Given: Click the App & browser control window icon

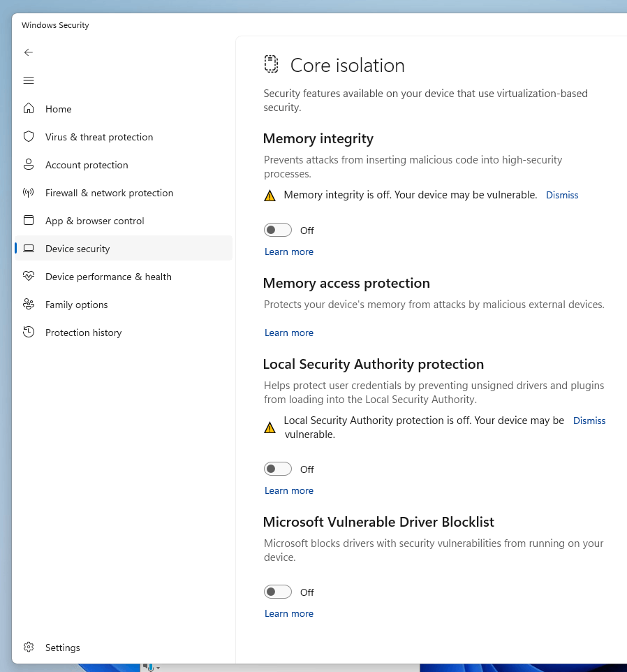Looking at the screenshot, I should (29, 220).
